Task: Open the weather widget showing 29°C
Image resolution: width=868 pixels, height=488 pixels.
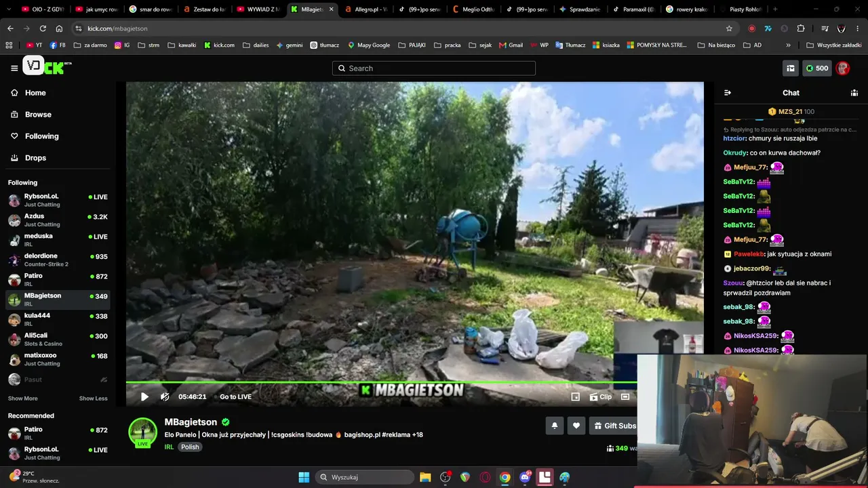Action: pos(34,477)
